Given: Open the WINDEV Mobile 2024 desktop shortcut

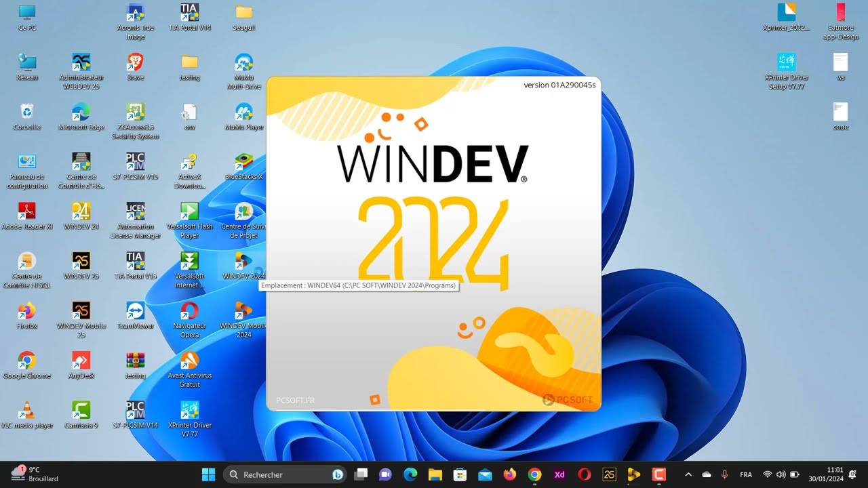Looking at the screenshot, I should 243,320.
